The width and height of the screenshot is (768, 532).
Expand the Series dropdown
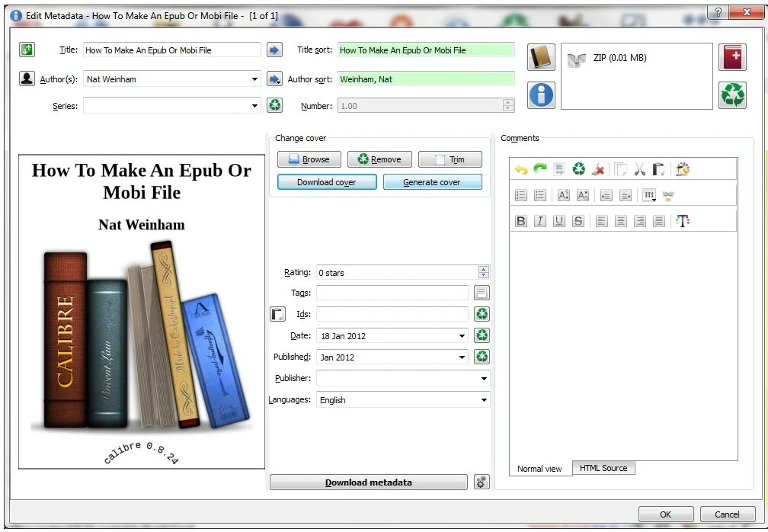point(254,105)
